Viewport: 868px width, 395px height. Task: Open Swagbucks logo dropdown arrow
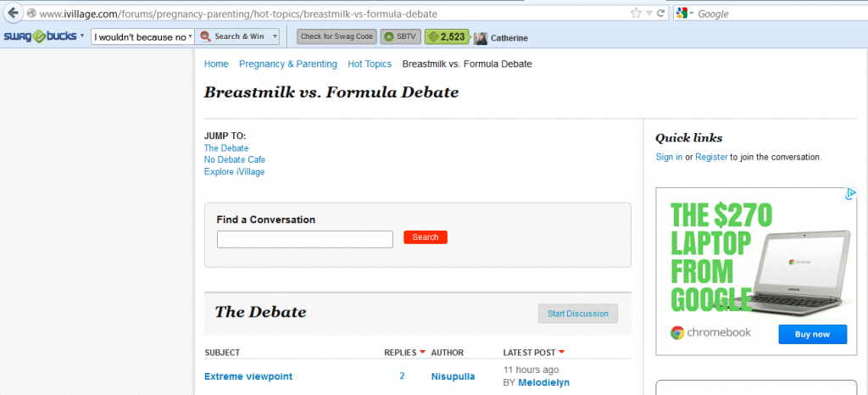[x=82, y=36]
